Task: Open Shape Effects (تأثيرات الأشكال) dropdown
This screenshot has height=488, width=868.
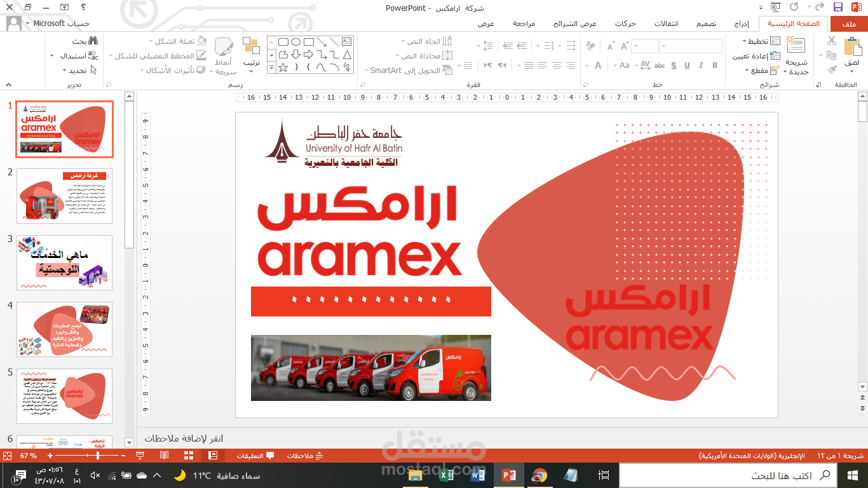Action: pos(173,71)
